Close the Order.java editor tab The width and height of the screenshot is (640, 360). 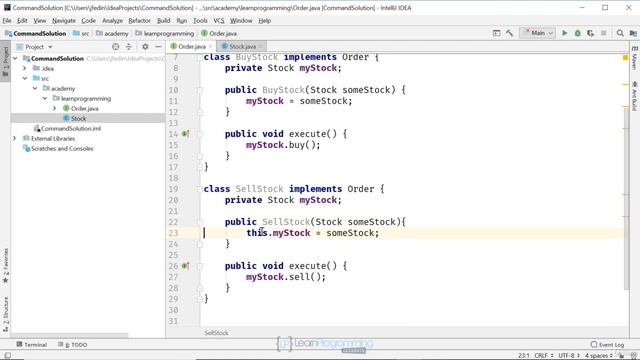click(x=211, y=47)
